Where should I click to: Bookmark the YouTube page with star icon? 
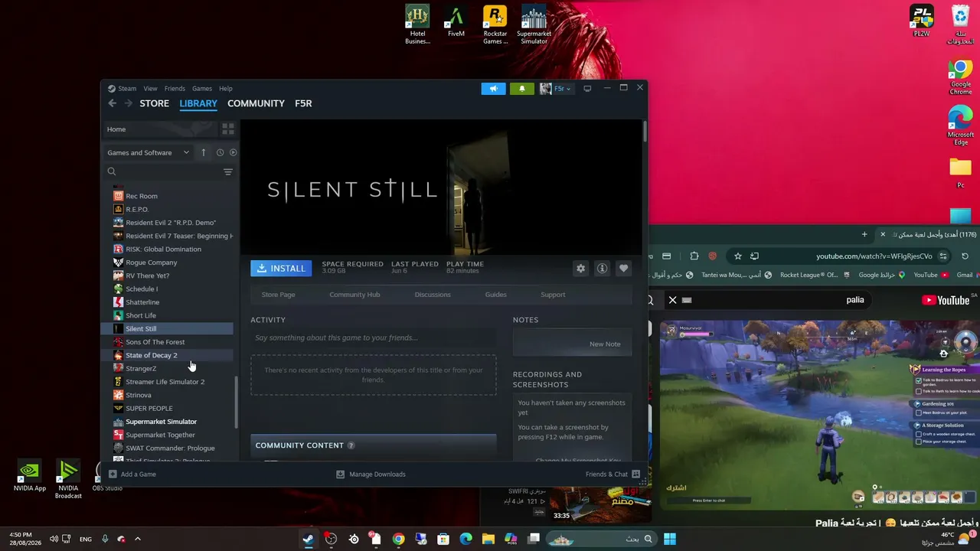[737, 256]
